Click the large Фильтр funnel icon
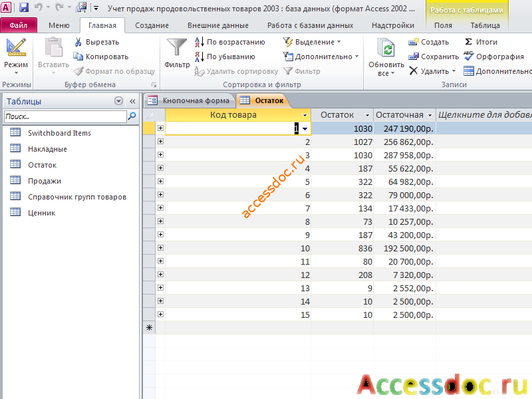 [176, 47]
